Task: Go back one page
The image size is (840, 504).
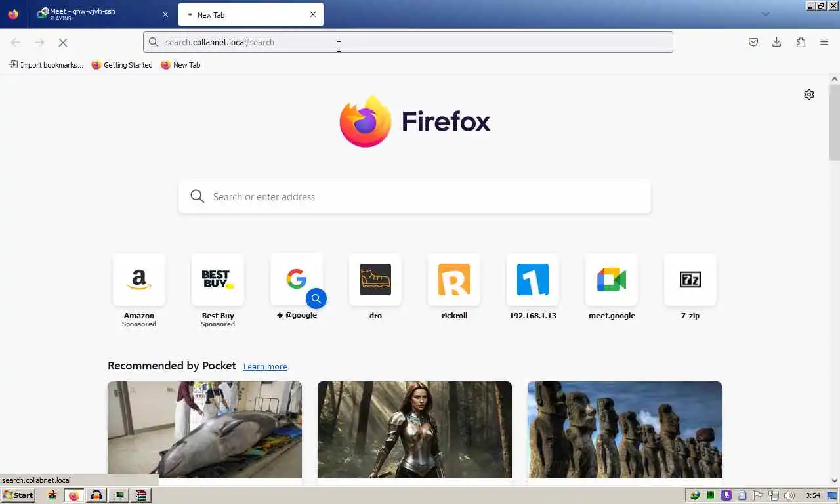Action: 16,42
